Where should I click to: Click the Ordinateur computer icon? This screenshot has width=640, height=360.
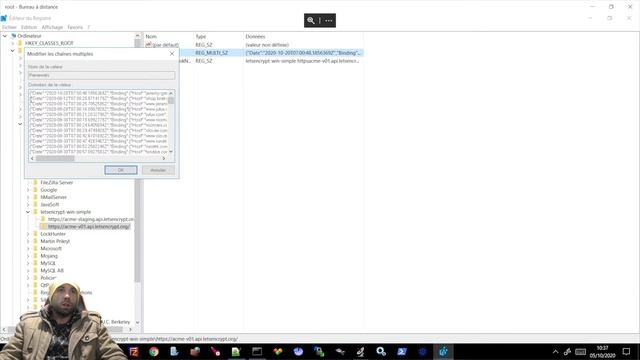[x=13, y=36]
